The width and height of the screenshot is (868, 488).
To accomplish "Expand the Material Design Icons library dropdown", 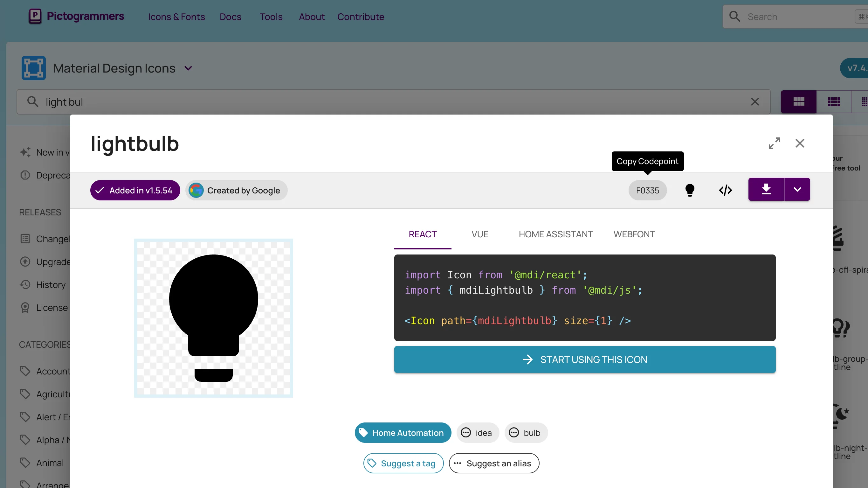I will tap(188, 68).
